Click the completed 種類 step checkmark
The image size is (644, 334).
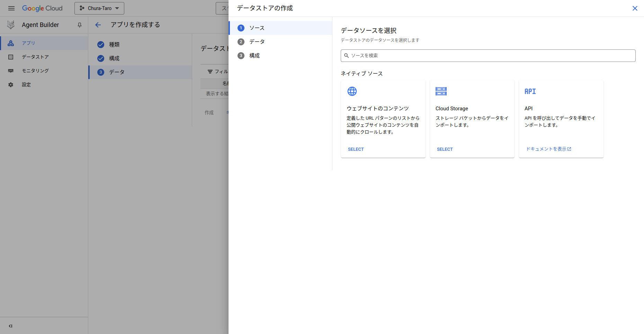(x=101, y=45)
